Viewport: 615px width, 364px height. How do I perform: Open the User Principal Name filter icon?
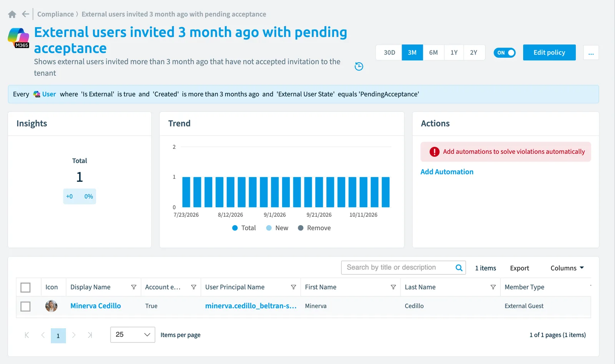[x=293, y=287]
